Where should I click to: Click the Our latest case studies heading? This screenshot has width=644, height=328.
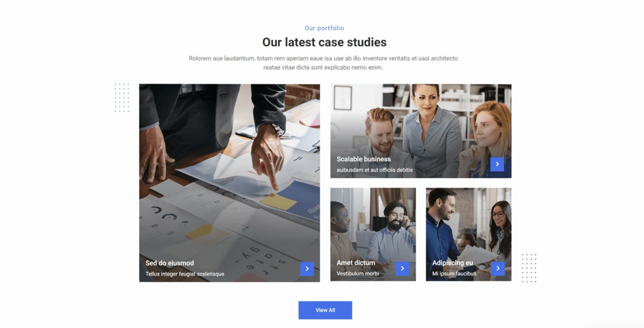coord(324,42)
